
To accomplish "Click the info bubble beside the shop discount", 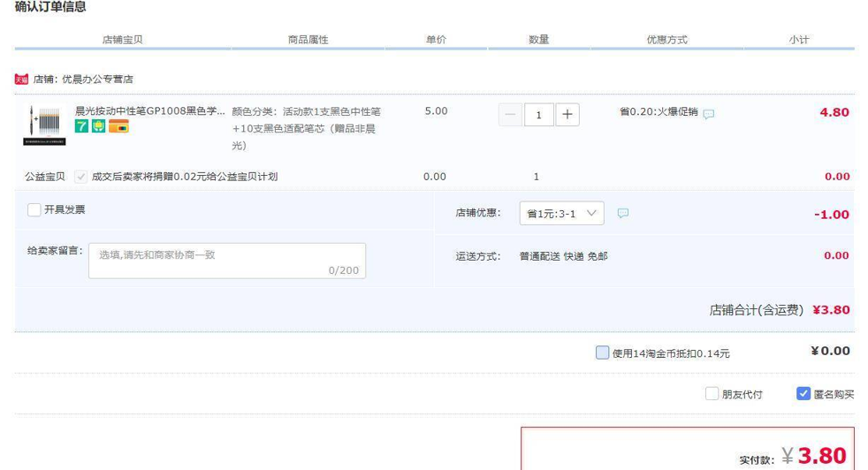I will click(623, 214).
